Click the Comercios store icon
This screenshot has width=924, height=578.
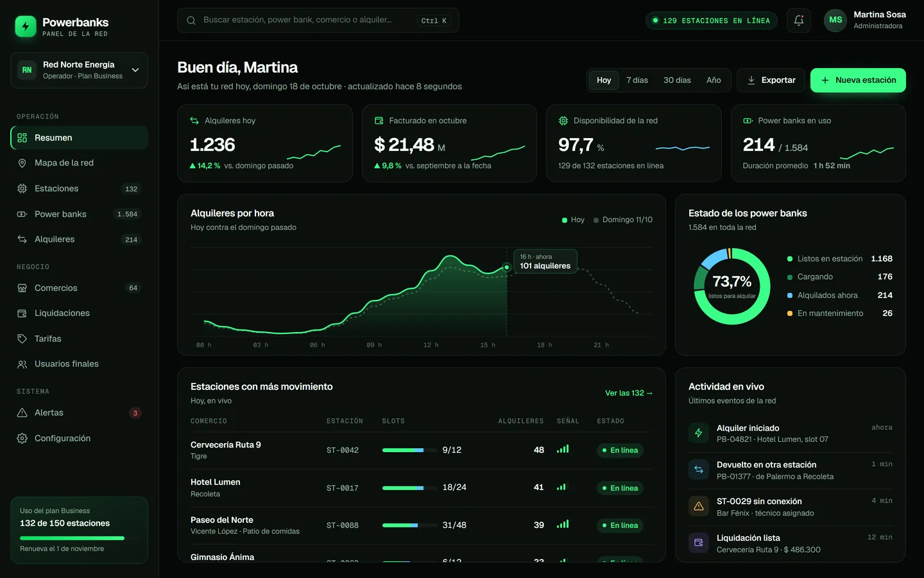pyautogui.click(x=22, y=288)
